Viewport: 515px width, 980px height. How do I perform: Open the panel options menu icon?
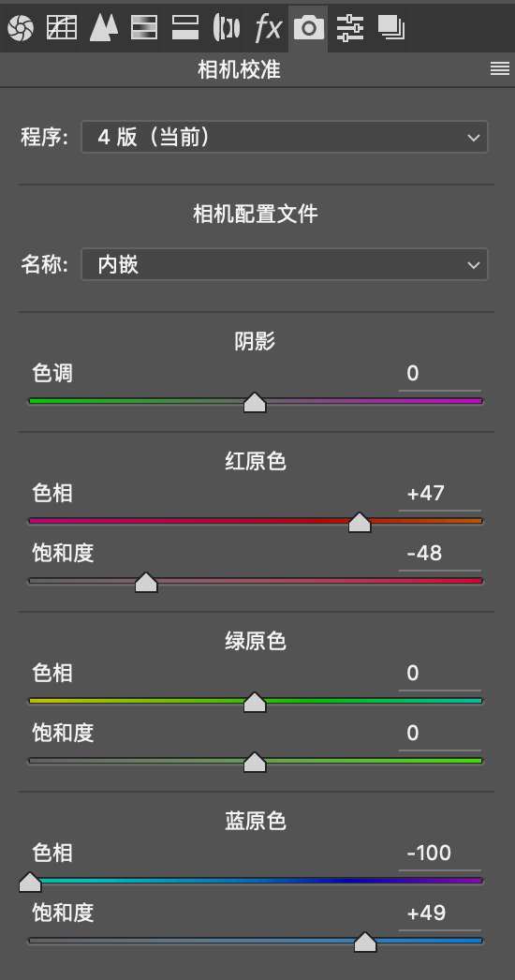tap(500, 68)
